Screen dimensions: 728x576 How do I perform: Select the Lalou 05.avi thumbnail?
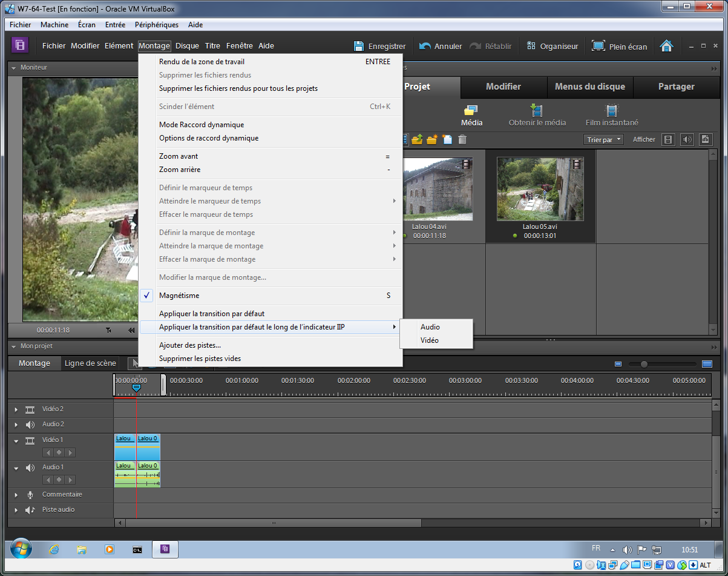(541, 189)
